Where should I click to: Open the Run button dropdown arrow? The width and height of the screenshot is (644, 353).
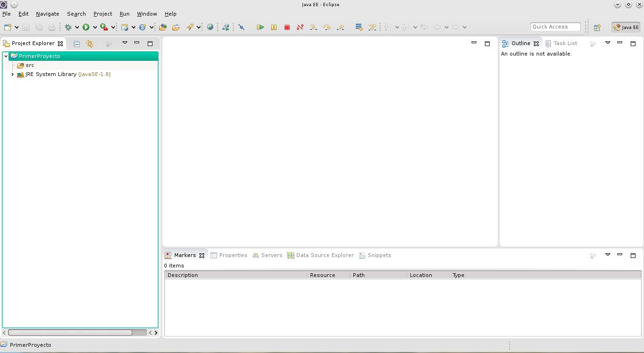94,27
